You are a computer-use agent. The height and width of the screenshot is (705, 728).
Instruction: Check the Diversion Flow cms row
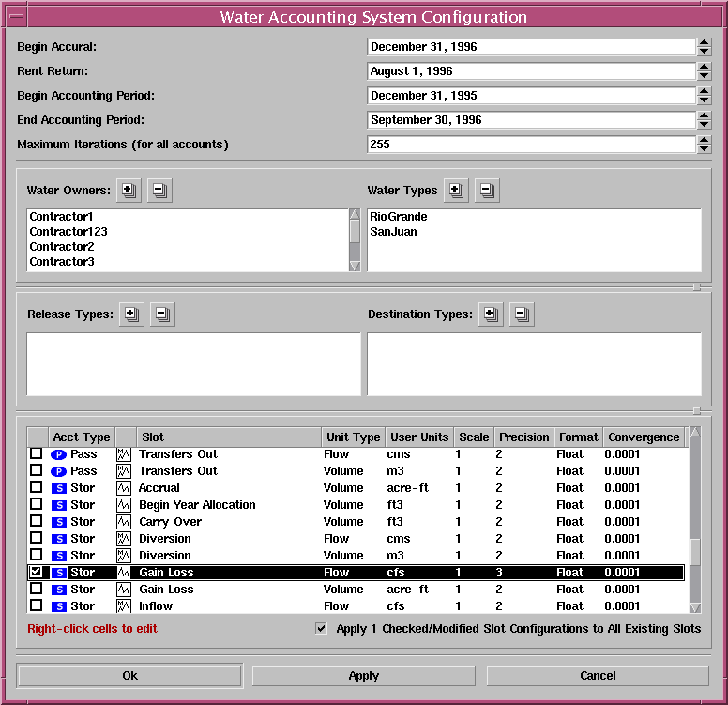point(37,538)
